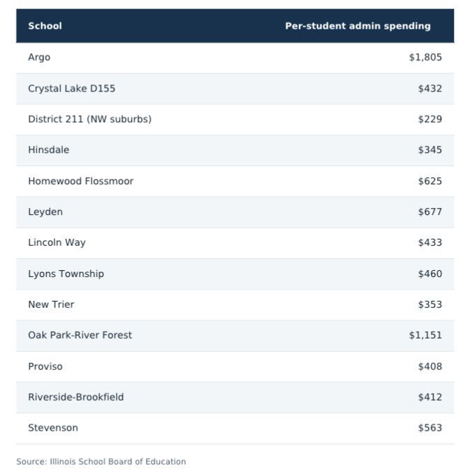This screenshot has height=476, width=470.
Task: Select the Crystal Lake D155 cell
Action: [x=72, y=89]
